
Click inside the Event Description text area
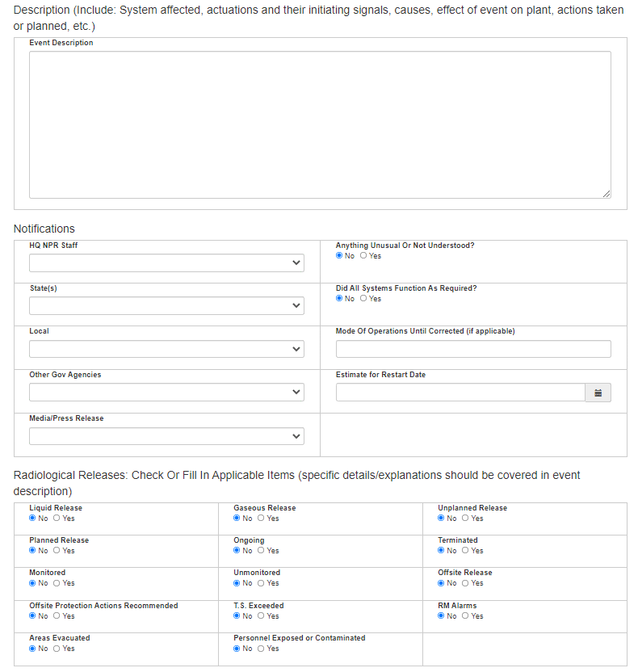tap(320, 124)
